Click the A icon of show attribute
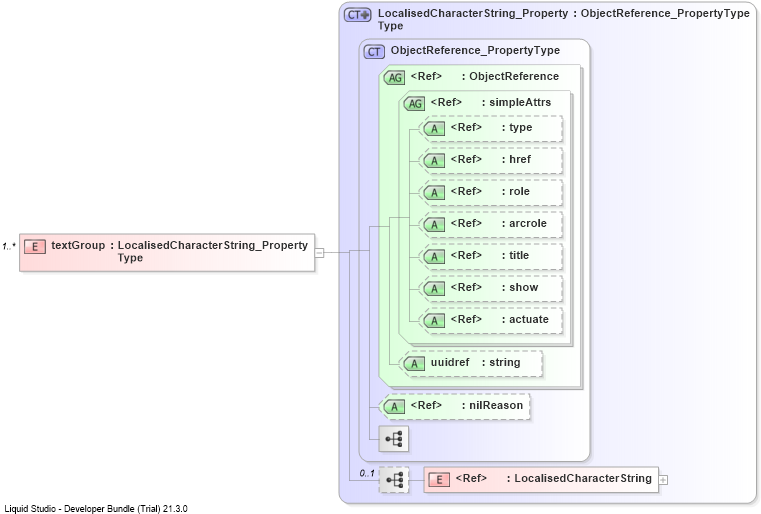Viewport: 761px width, 514px height. click(x=434, y=289)
